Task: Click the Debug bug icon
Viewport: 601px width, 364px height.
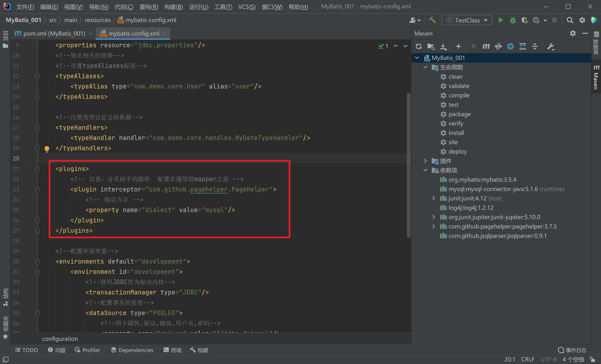Action: point(513,20)
